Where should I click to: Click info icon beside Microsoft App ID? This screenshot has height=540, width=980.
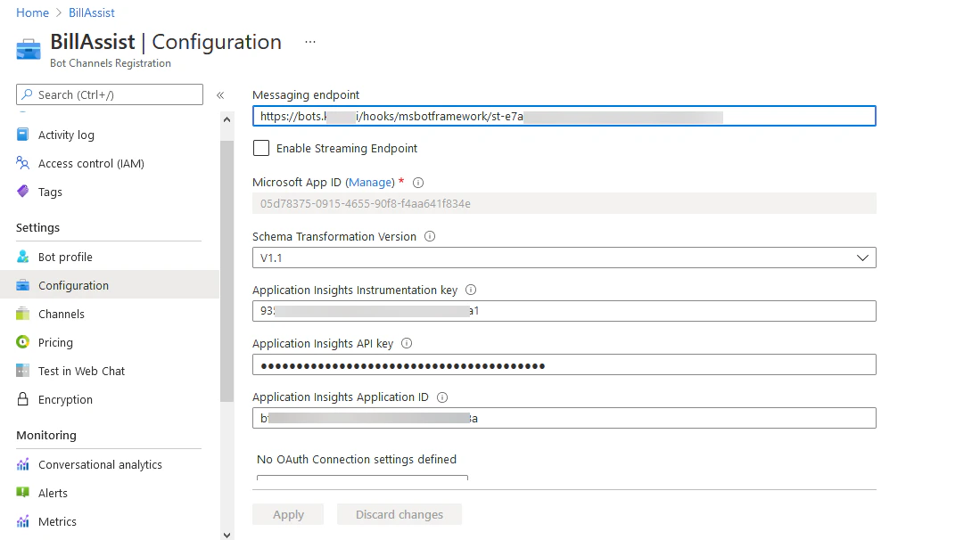(418, 183)
